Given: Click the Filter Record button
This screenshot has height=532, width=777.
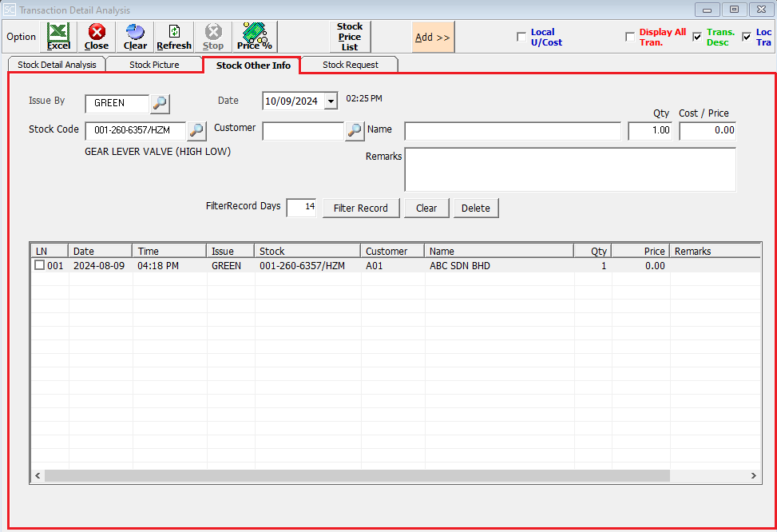Looking at the screenshot, I should (x=361, y=208).
